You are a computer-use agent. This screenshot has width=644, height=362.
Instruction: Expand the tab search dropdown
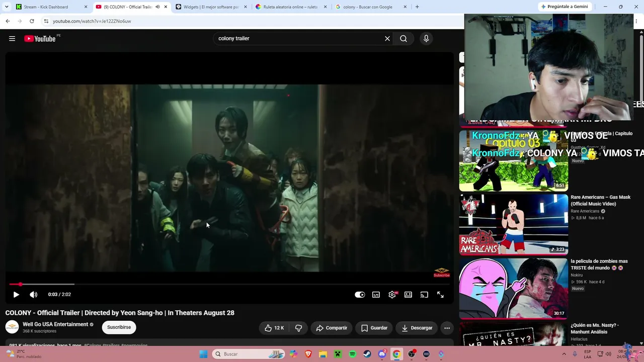6,7
